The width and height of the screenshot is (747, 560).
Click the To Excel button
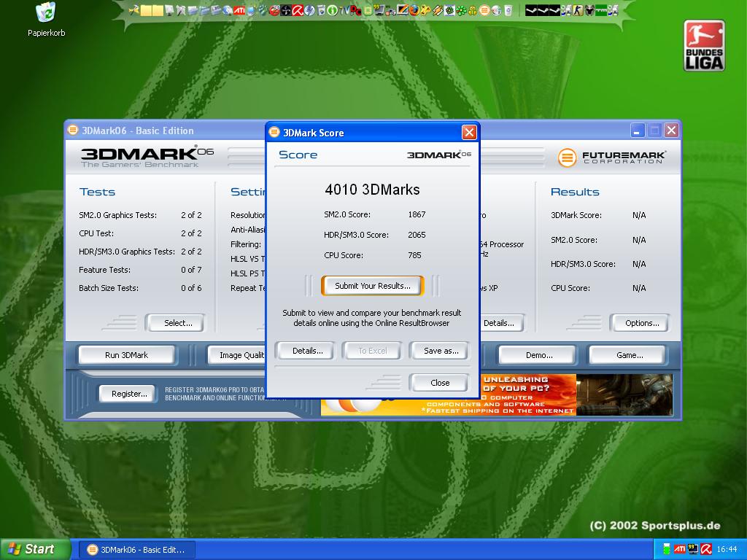373,351
